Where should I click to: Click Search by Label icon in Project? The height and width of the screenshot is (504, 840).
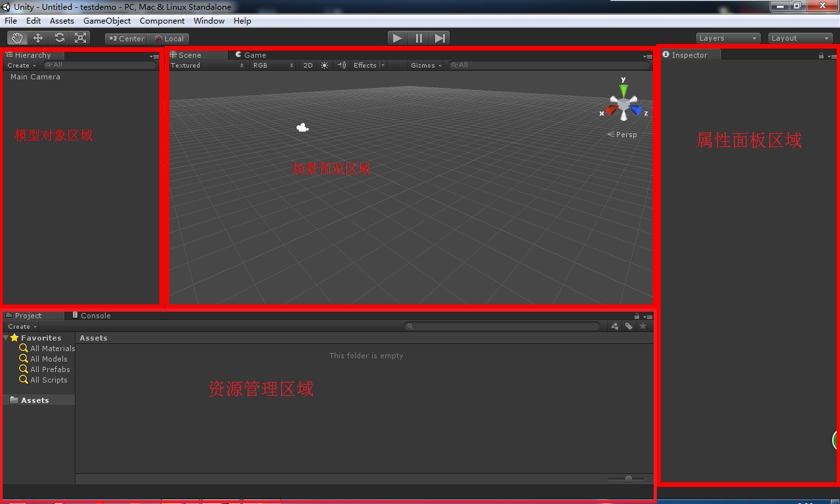coord(629,326)
